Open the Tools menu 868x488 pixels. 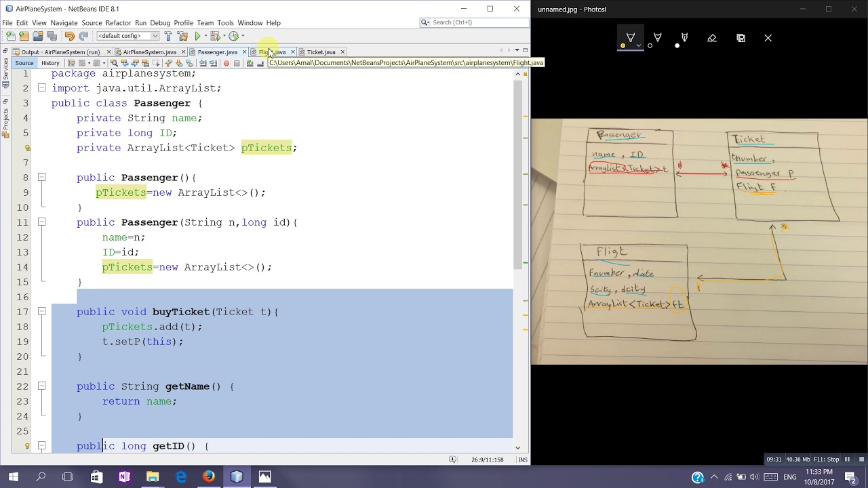[225, 22]
